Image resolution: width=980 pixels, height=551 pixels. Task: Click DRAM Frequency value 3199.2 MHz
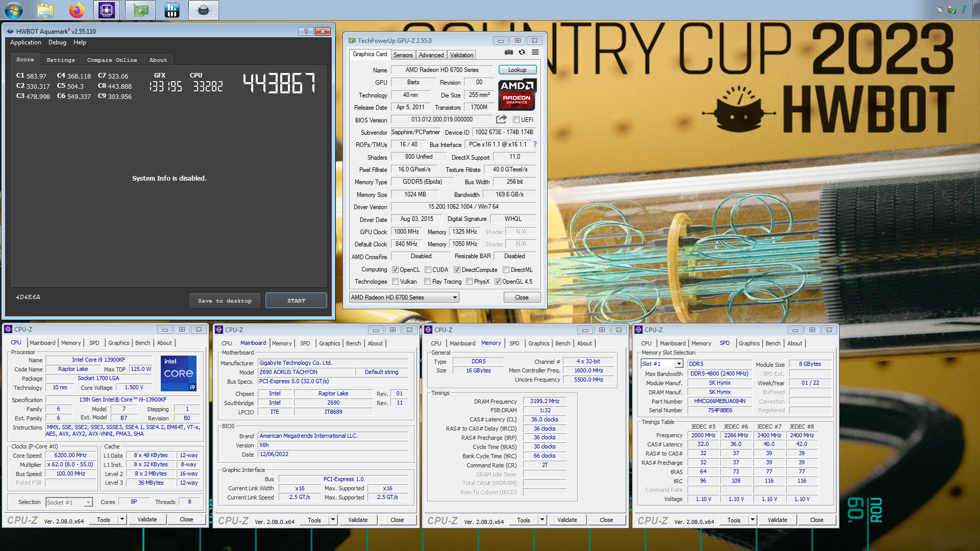click(545, 402)
